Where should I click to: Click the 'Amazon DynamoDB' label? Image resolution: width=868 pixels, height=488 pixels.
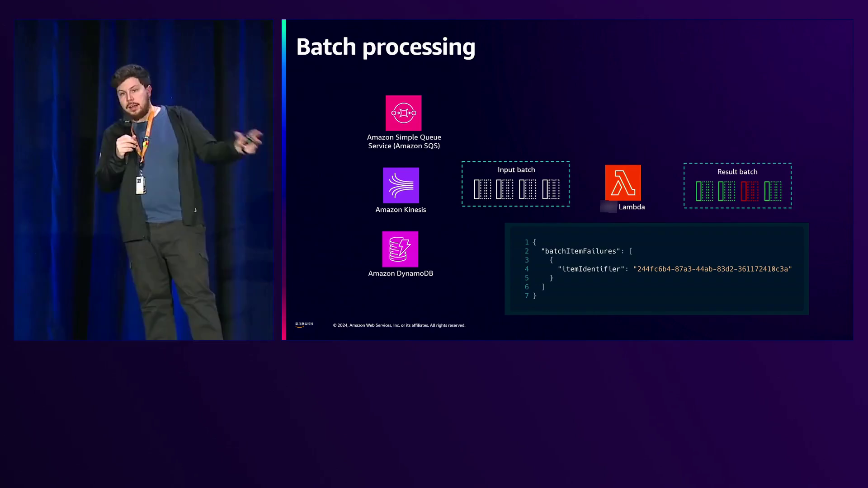coord(401,273)
